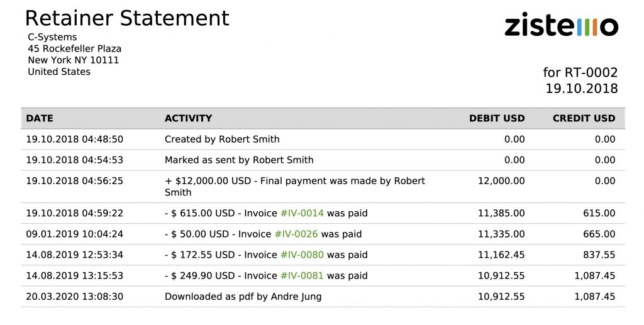The height and width of the screenshot is (325, 644).
Task: Click the zistemo logo
Action: [x=561, y=25]
